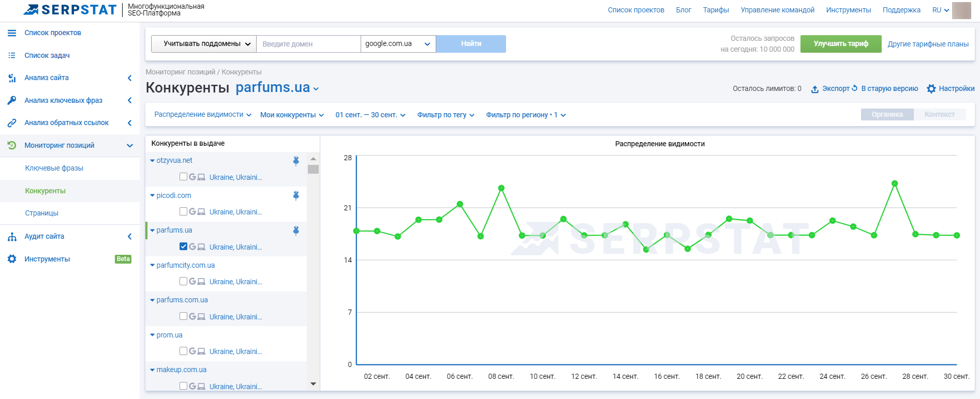Image resolution: width=980 pixels, height=399 pixels.
Task: Open the Фильтр по региону dropdown
Action: 526,115
